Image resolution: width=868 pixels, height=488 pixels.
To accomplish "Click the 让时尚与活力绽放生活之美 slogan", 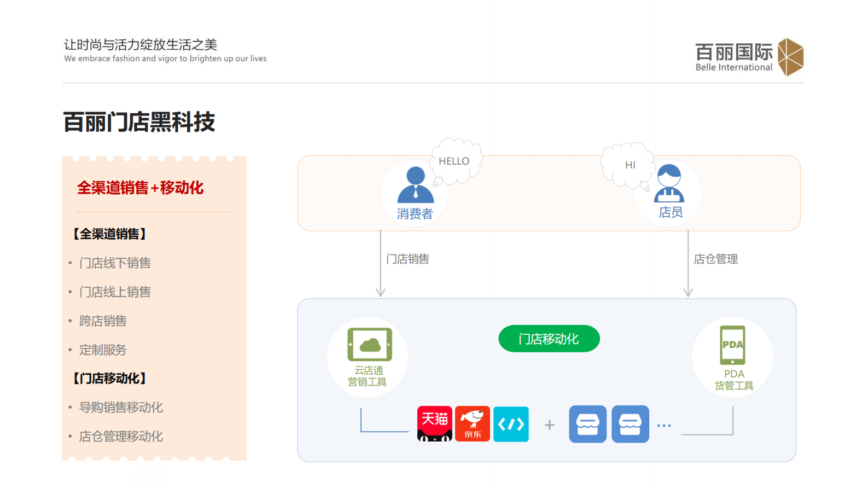I will 141,44.
